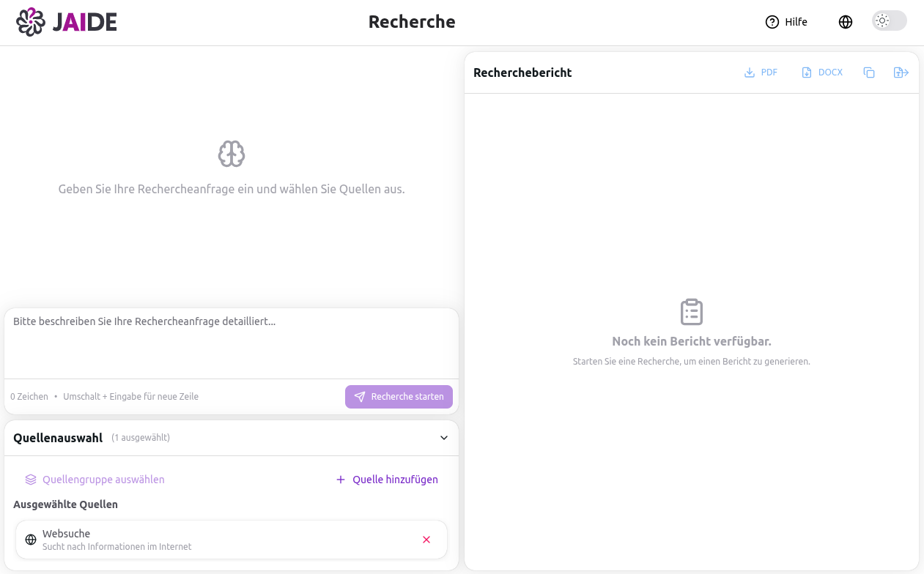
Task: Remove the Websuche source with the red X
Action: click(426, 539)
